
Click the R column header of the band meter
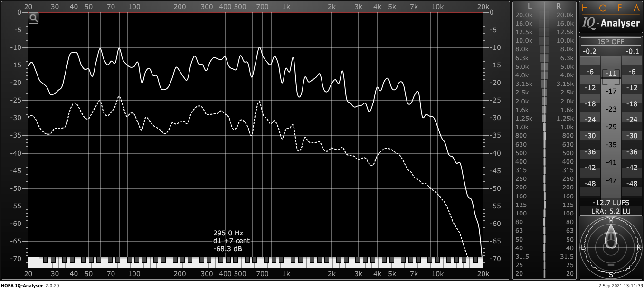pos(558,6)
